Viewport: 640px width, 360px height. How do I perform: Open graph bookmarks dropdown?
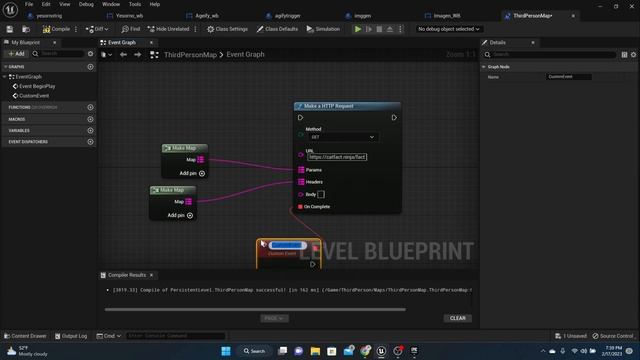107,54
